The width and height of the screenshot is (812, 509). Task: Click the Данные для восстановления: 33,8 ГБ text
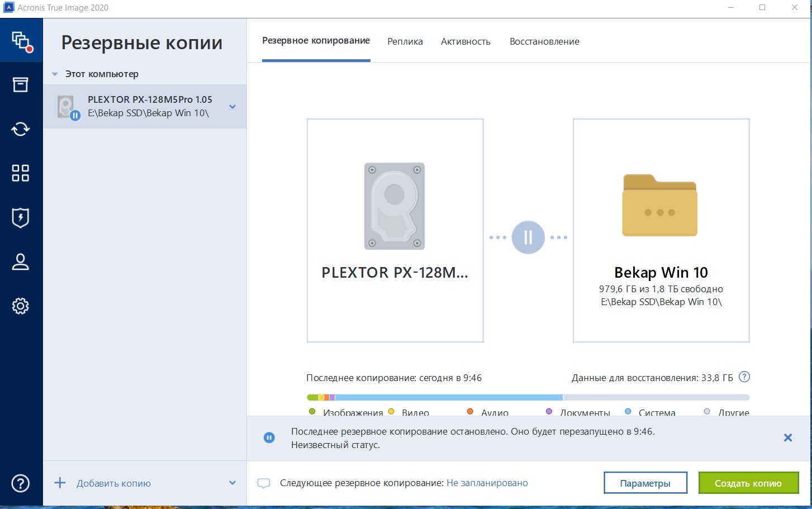pyautogui.click(x=652, y=378)
